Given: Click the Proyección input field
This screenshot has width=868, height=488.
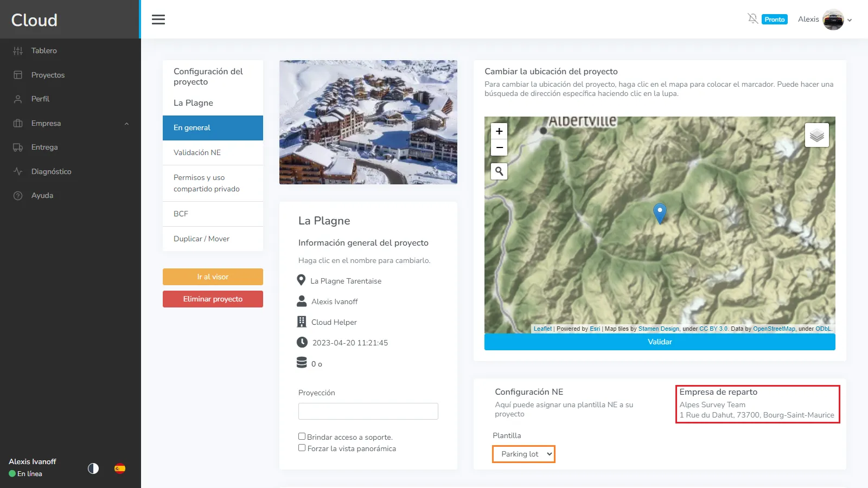Looking at the screenshot, I should 368,411.
